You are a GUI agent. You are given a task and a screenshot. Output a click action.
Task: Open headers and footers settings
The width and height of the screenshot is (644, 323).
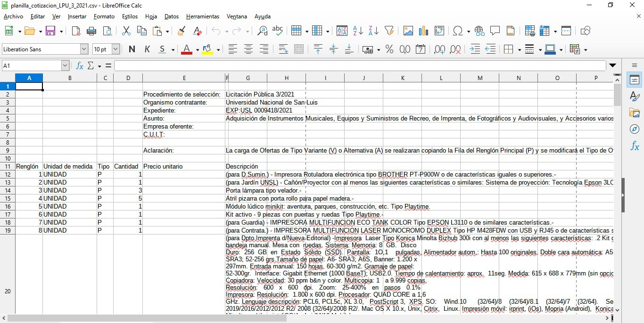[x=511, y=31]
